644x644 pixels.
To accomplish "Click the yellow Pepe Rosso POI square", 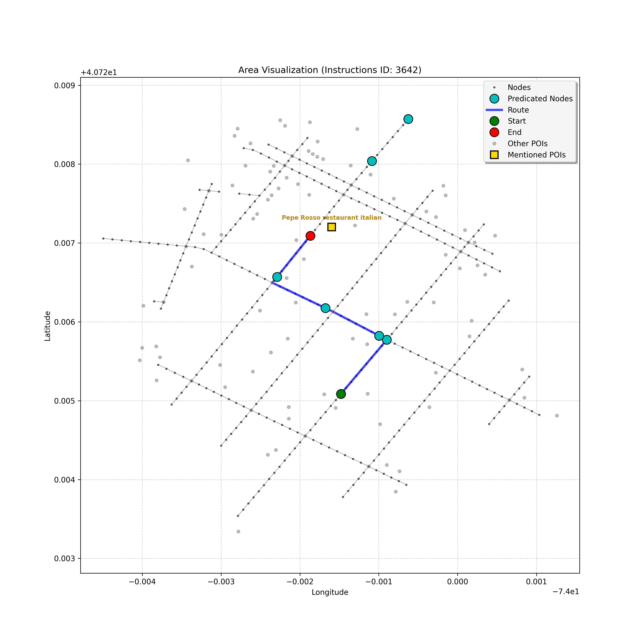I will (x=331, y=227).
